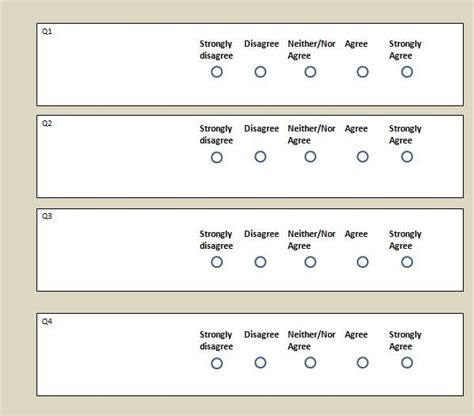Choose Disagree for Q2
The height and width of the screenshot is (416, 474).
(260, 157)
